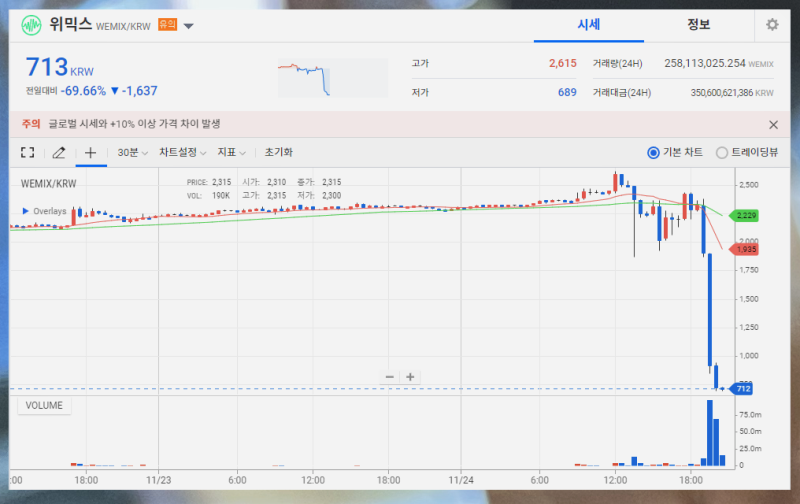Viewport: 800px width, 504px height.
Task: Switch to the 시세 tab
Action: pos(588,24)
